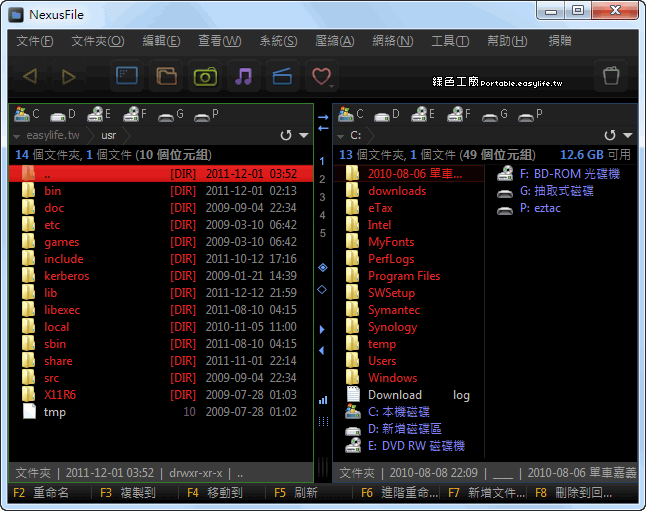Open right panel history dropdown arrow
This screenshot has height=511, width=646.
(627, 135)
